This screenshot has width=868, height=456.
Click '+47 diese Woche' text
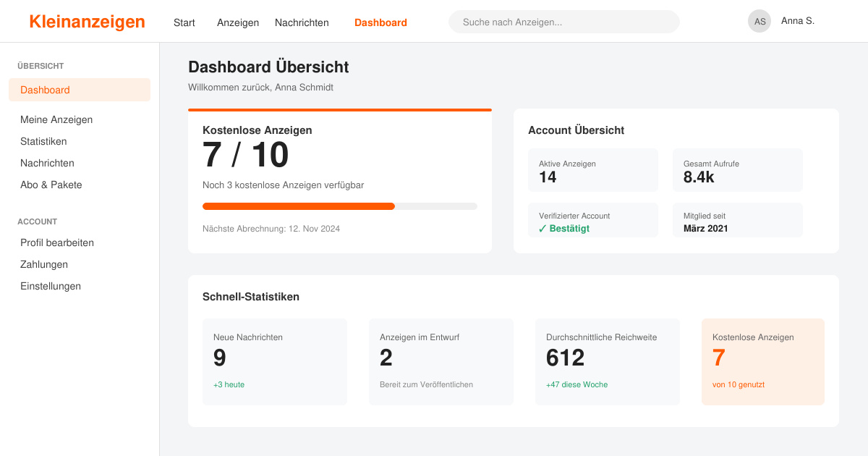tap(577, 384)
